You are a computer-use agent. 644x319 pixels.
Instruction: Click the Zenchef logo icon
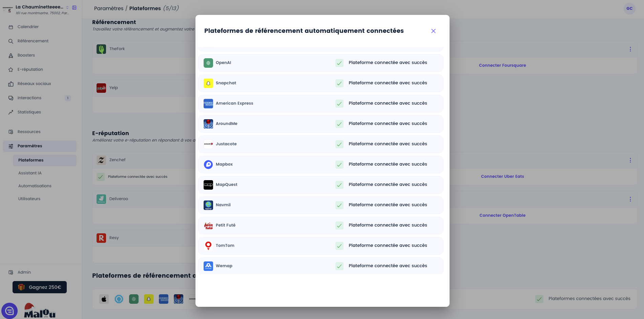pyautogui.click(x=101, y=160)
